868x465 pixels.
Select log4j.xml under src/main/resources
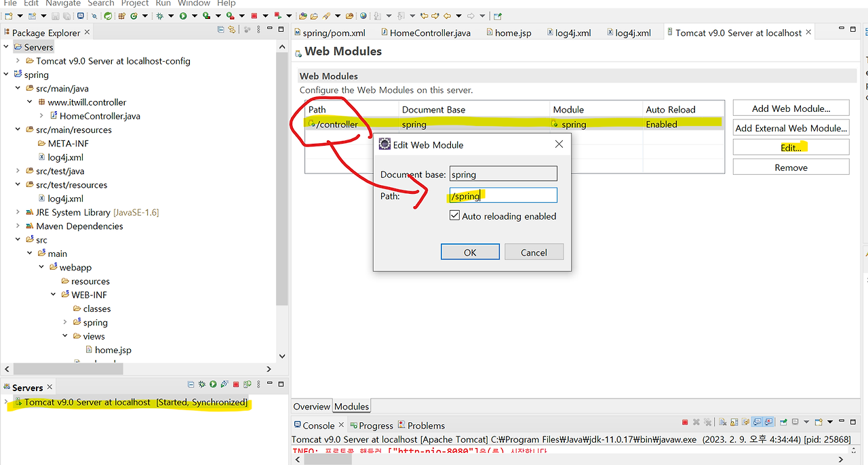[x=61, y=157]
